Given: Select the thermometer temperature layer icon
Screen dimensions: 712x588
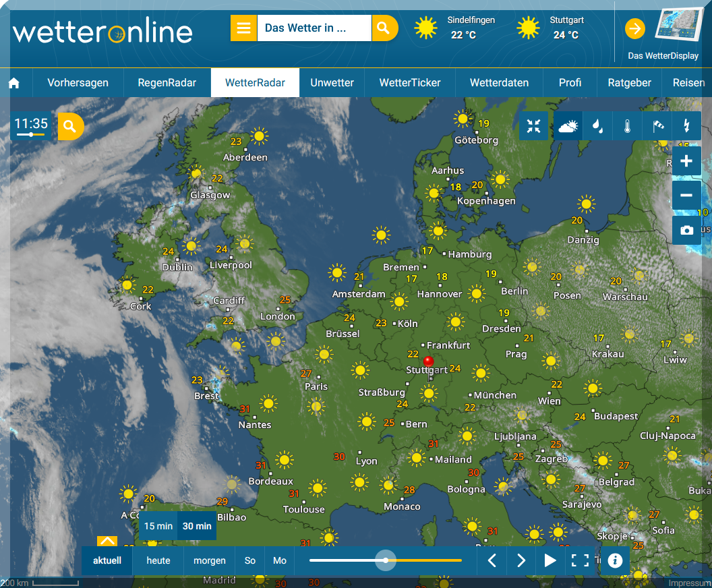Looking at the screenshot, I should 627,125.
